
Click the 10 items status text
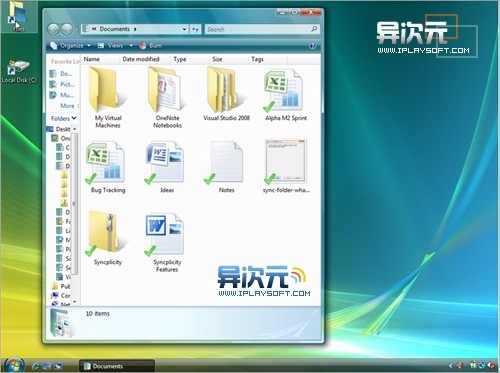[98, 314]
